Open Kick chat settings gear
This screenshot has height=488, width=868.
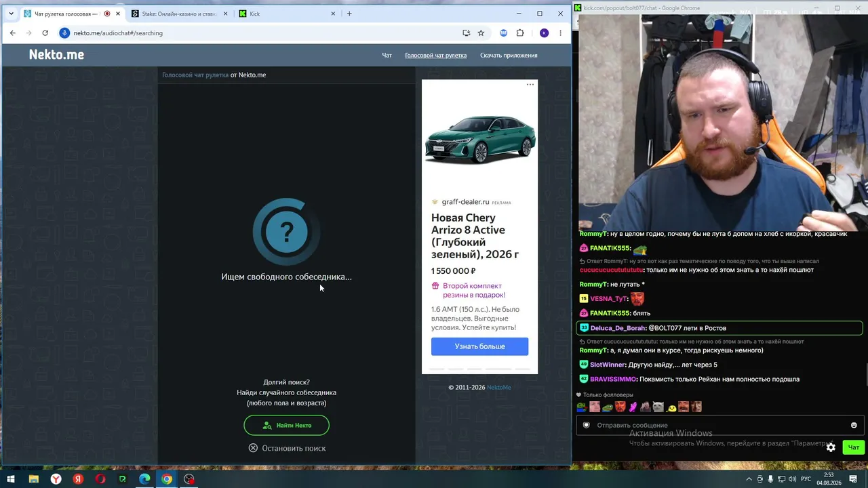coord(831,447)
